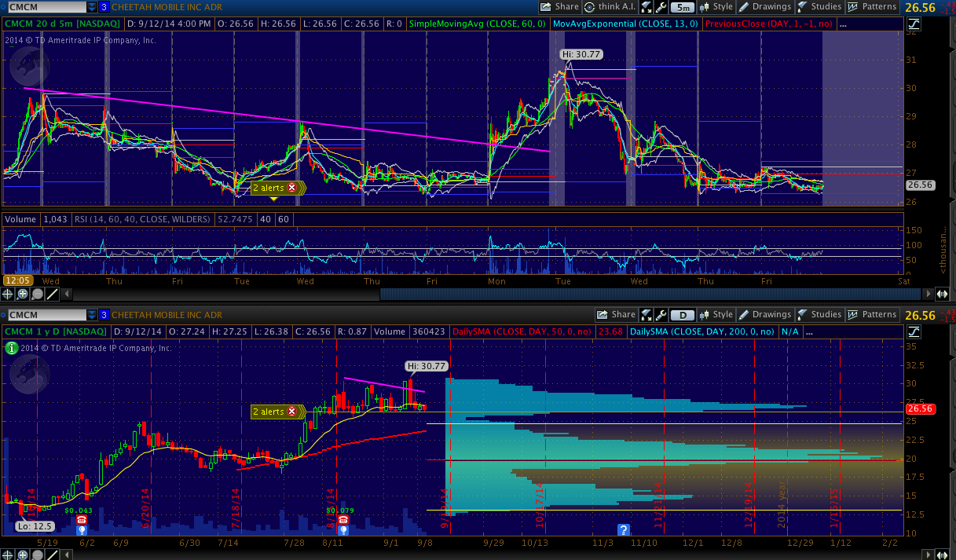
Task: Select the zoom out magnifier tool
Action: click(37, 295)
